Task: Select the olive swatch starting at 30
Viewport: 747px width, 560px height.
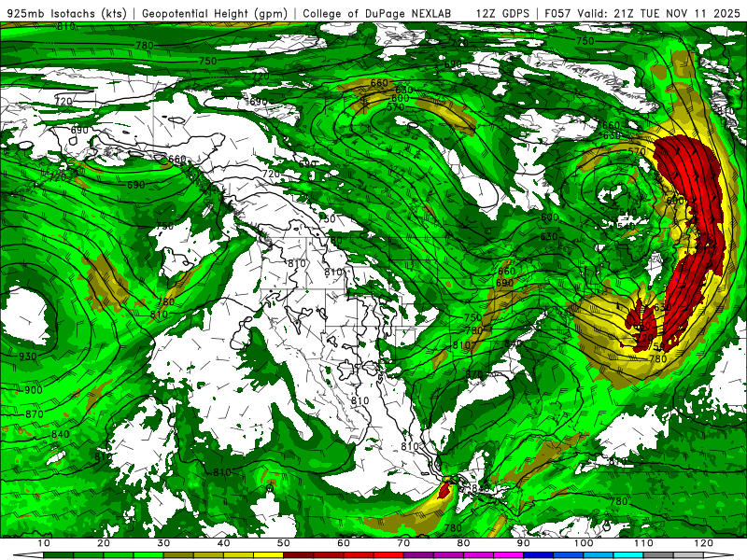Action: pyautogui.click(x=178, y=555)
